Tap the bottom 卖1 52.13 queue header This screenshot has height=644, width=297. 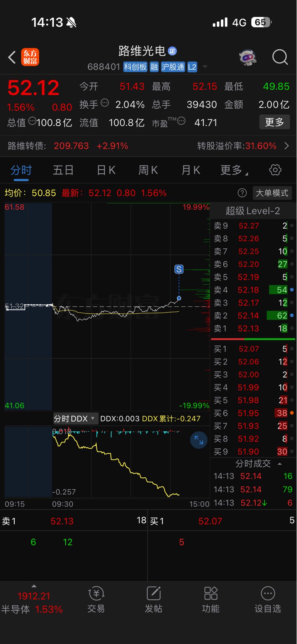(x=74, y=521)
